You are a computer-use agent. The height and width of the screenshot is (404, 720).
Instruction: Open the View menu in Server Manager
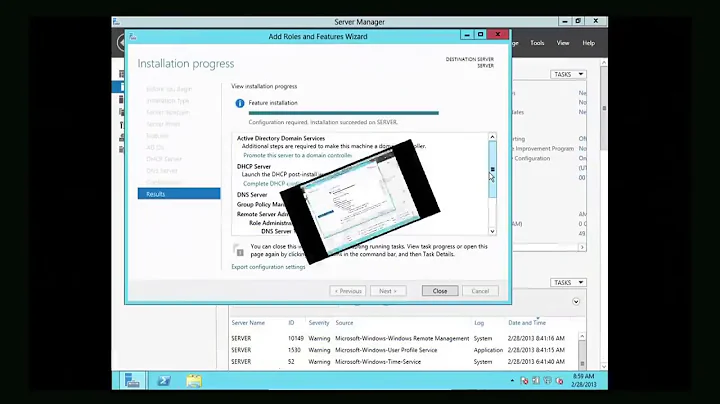pyautogui.click(x=563, y=43)
